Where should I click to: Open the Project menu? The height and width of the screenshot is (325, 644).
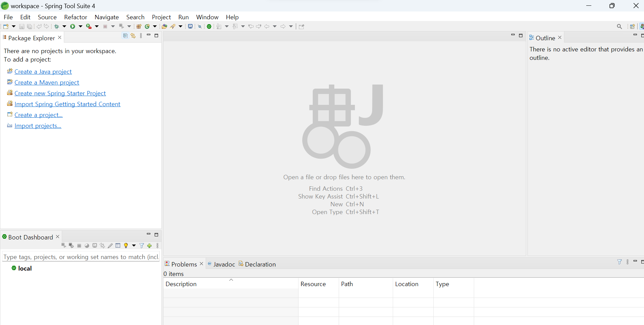pos(161,17)
